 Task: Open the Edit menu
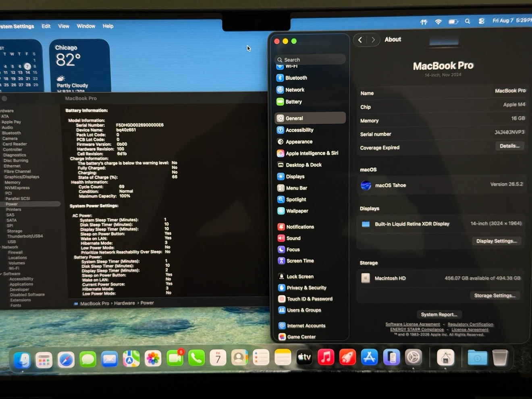click(x=46, y=26)
